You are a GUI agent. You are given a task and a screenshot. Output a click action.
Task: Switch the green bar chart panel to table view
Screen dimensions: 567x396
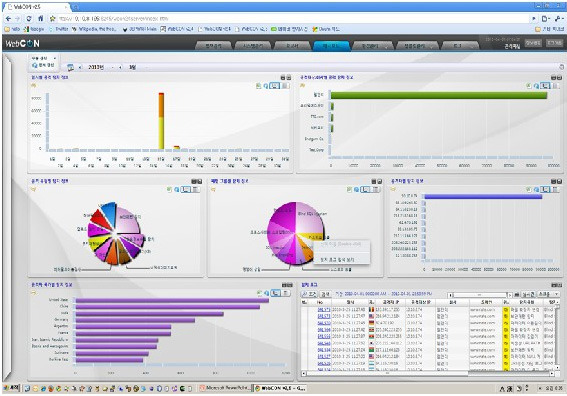[x=555, y=86]
